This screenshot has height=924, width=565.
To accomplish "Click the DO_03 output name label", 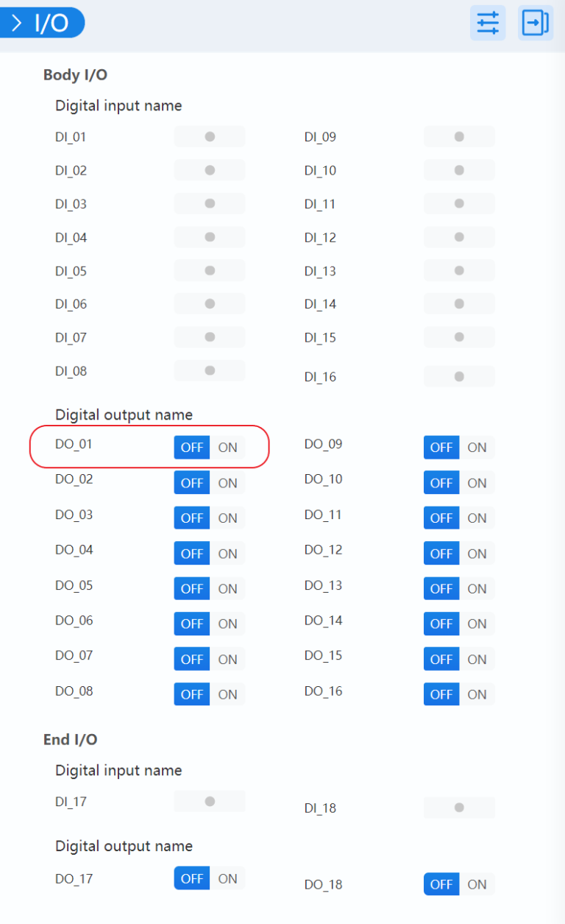I will [74, 515].
